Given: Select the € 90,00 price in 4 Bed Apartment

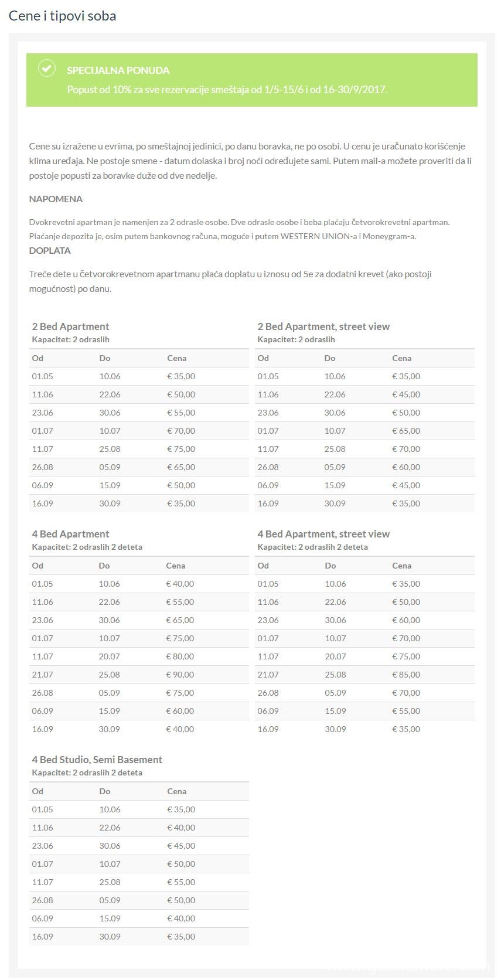Looking at the screenshot, I should pyautogui.click(x=180, y=675).
